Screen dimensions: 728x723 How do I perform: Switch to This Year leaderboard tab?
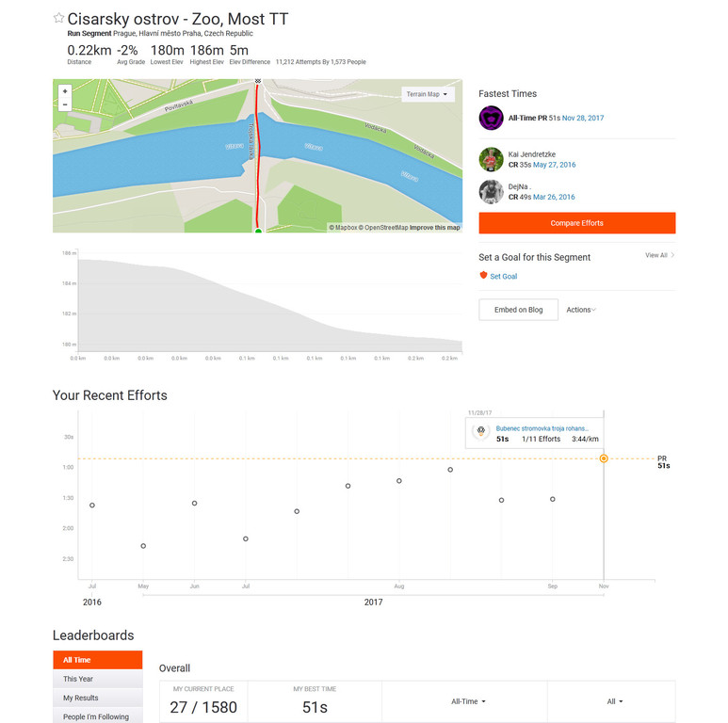click(78, 679)
